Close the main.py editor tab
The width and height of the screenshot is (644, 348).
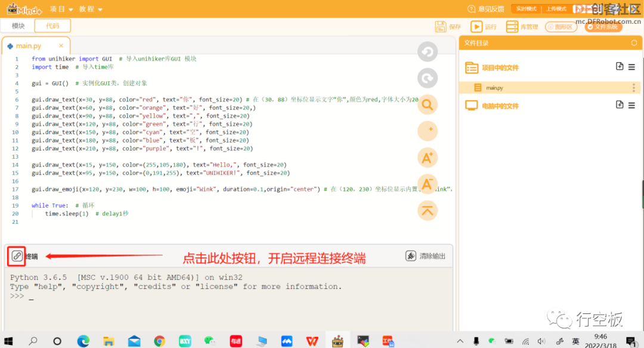(61, 45)
